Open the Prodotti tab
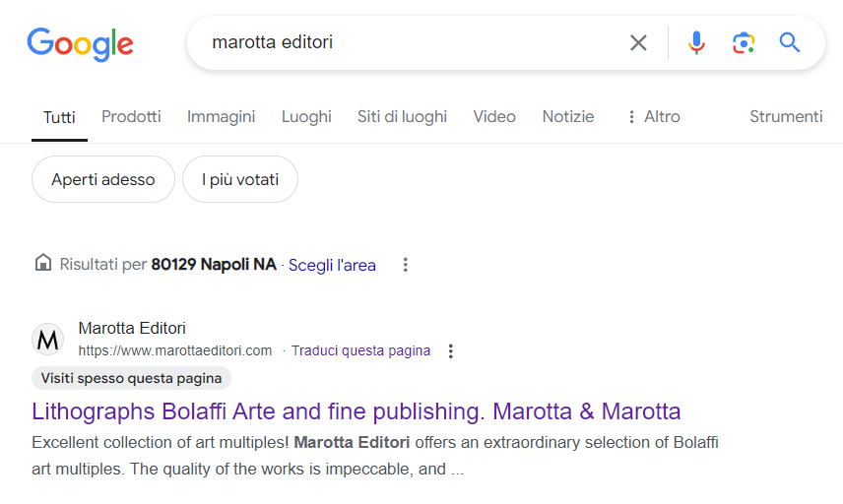Screen dimensions: 843x504 pyautogui.click(x=131, y=116)
